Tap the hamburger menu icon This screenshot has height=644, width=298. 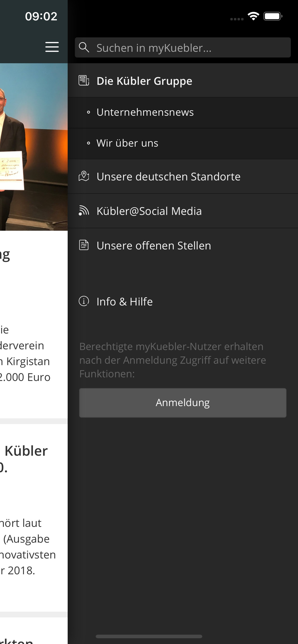tap(52, 47)
